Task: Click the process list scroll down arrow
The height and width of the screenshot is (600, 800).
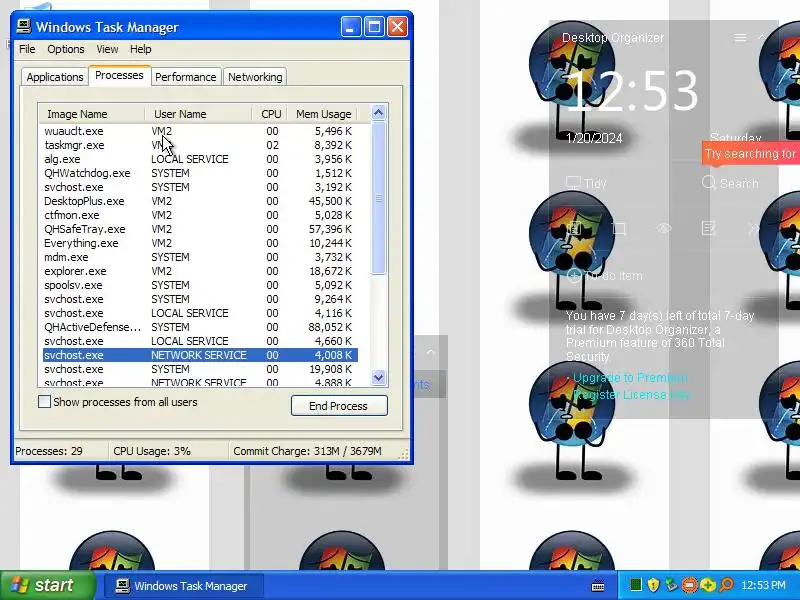Action: coord(379,378)
